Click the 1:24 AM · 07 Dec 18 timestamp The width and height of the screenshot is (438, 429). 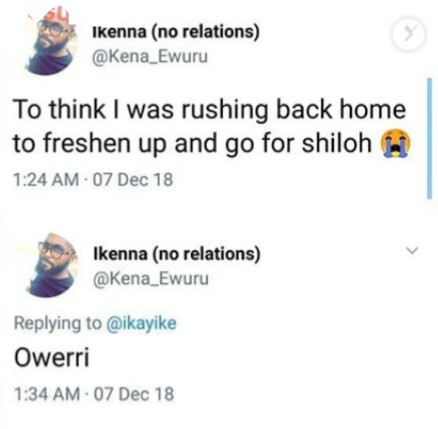93,180
